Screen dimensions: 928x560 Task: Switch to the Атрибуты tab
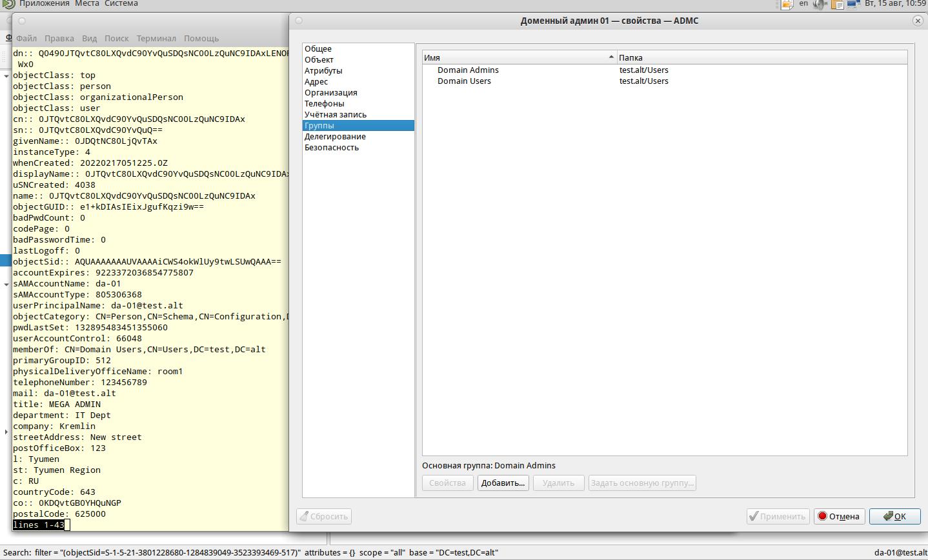[323, 70]
